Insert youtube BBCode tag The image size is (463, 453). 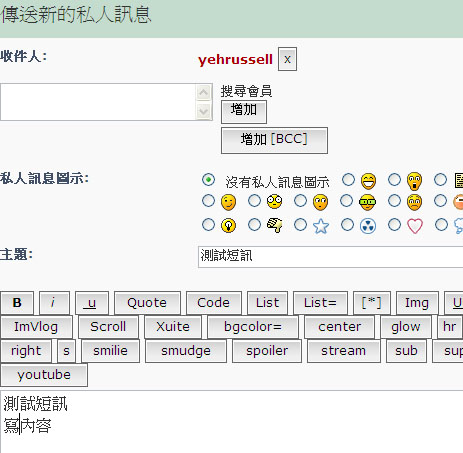(x=44, y=375)
